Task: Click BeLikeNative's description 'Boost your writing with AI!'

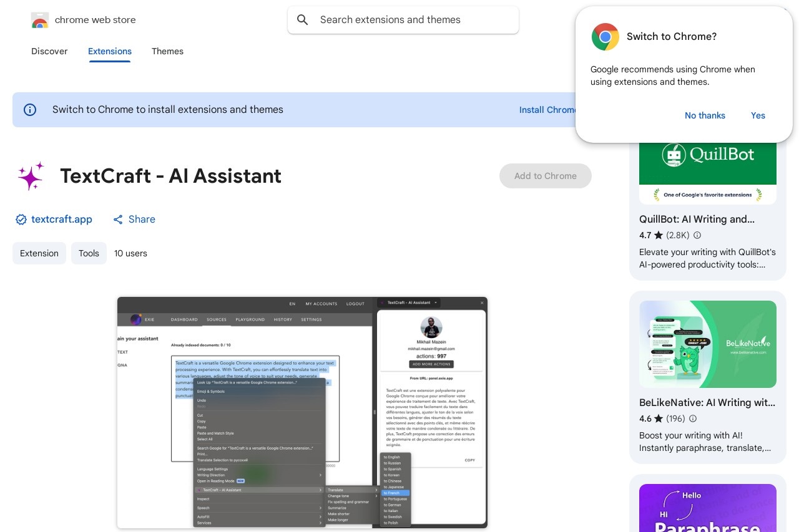Action: click(691, 435)
